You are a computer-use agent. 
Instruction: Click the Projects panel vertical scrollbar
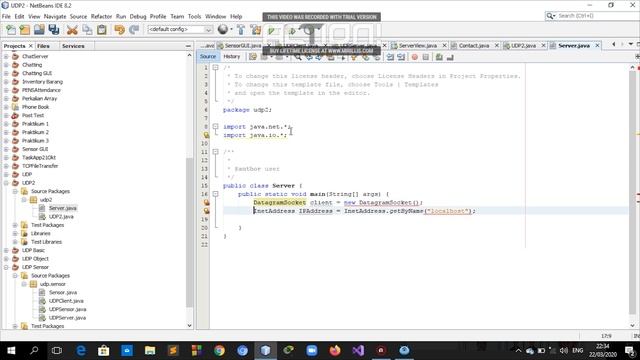189,233
